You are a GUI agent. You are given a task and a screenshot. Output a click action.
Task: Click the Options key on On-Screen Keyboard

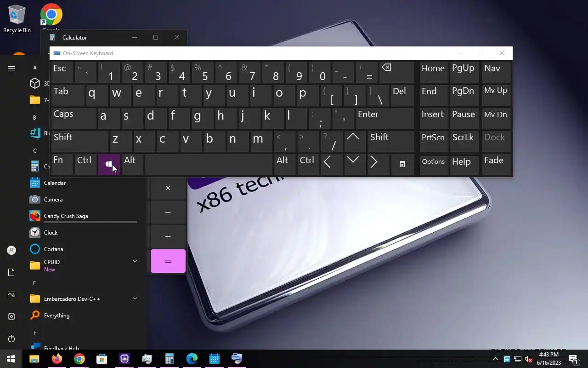pos(434,164)
